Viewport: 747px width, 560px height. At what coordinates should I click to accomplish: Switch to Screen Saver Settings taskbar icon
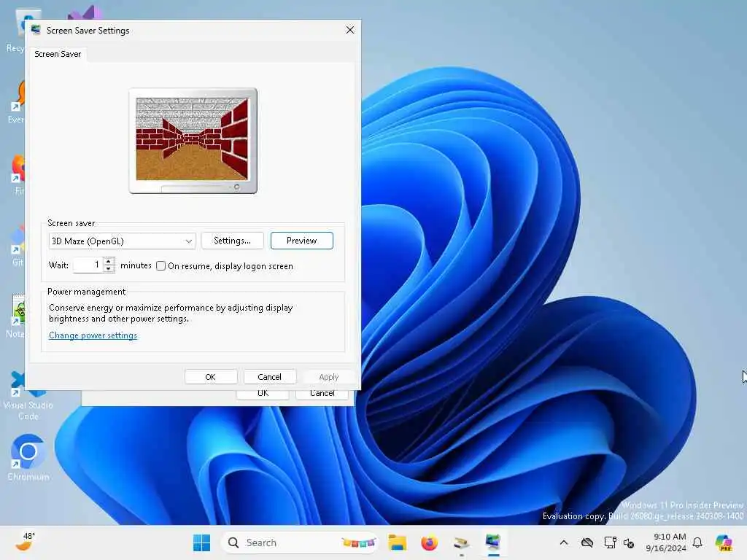click(493, 542)
